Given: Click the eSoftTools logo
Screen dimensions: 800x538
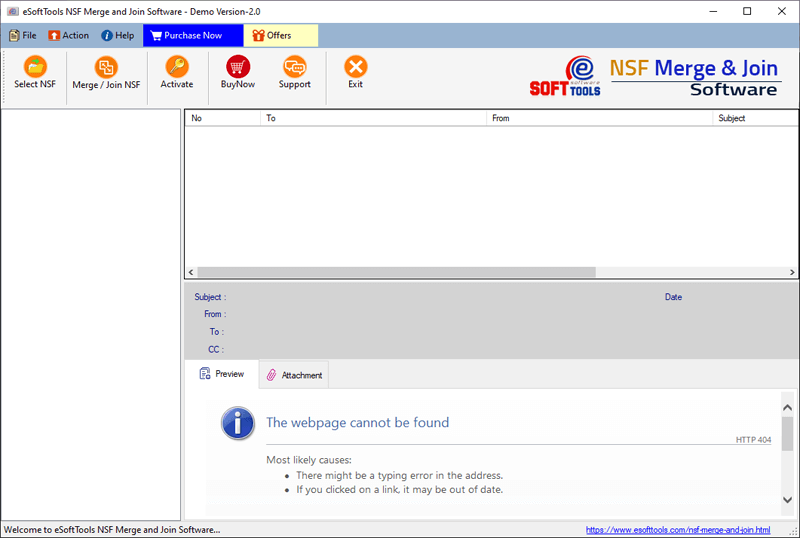Looking at the screenshot, I should (x=565, y=76).
